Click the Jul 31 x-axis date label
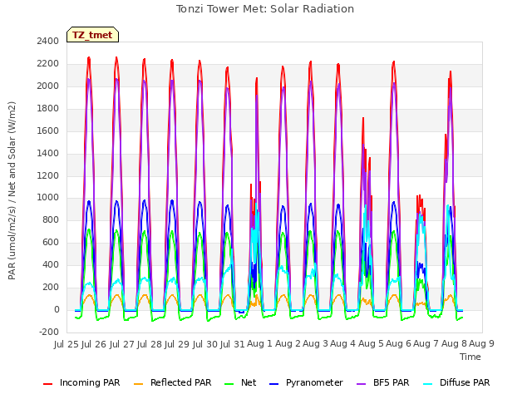532x399 pixels. pyautogui.click(x=232, y=344)
